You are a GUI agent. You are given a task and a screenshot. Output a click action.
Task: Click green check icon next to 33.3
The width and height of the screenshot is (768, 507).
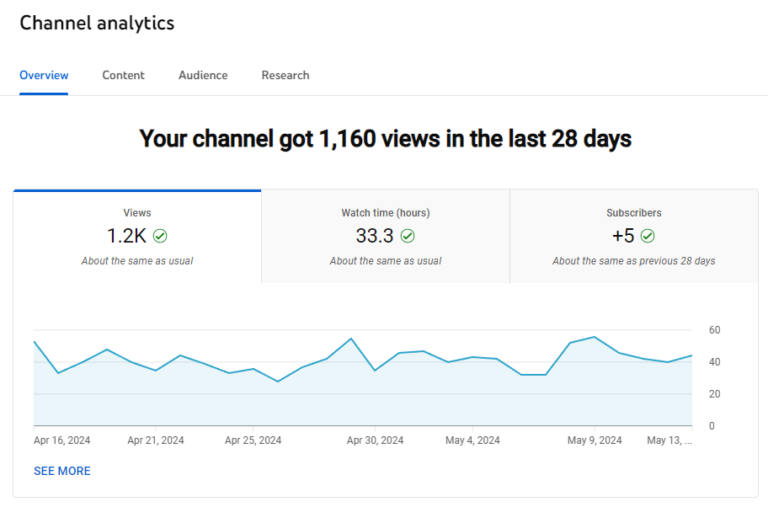tap(408, 236)
